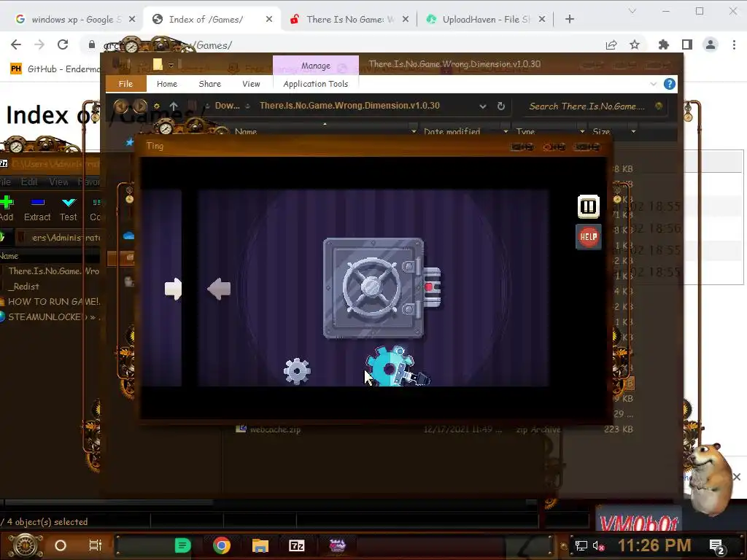Screen dimensions: 747x560
Task: Open the game icon on taskbar
Action: click(x=337, y=545)
